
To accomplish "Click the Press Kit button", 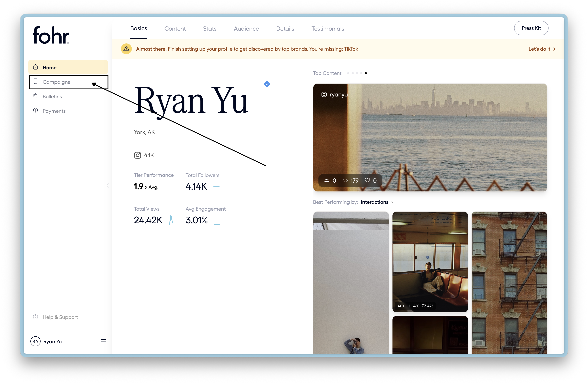I will [531, 28].
